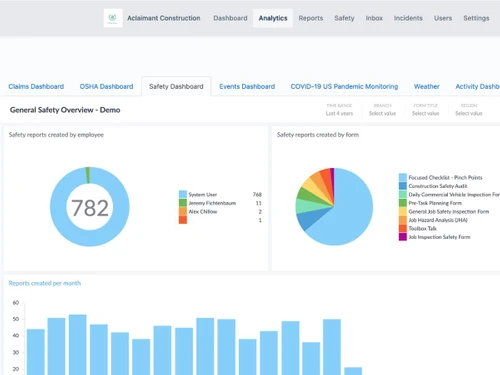
Task: Switch to the Claims Dashboard tab
Action: [36, 86]
